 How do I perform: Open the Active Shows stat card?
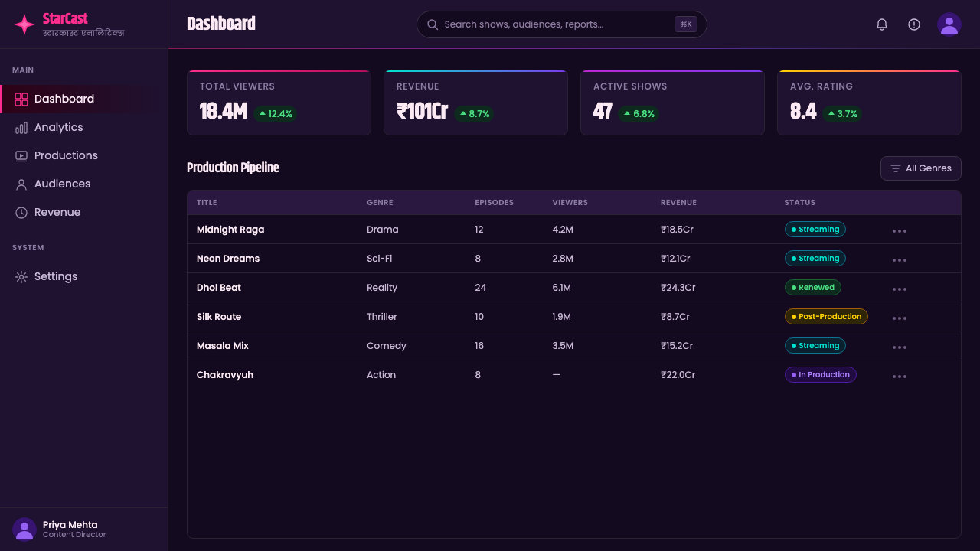pos(672,103)
